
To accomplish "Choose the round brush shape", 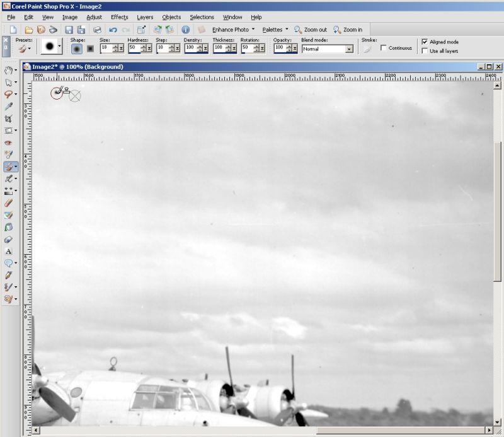I will pyautogui.click(x=76, y=49).
